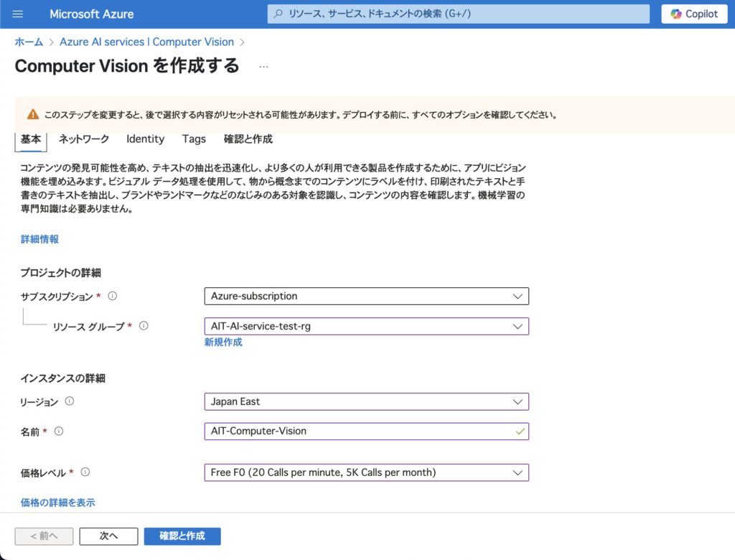735x560 pixels.
Task: Open the ellipsis more options beside title
Action: pyautogui.click(x=264, y=67)
